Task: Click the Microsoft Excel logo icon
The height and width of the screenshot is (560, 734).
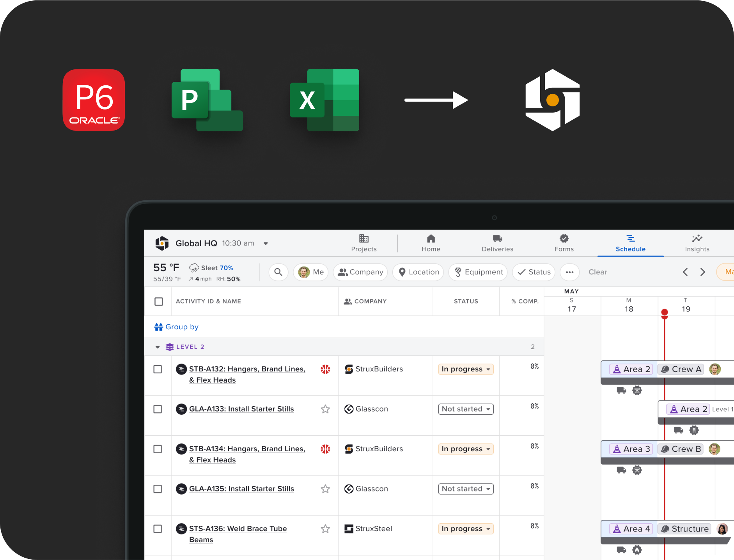Action: point(324,100)
